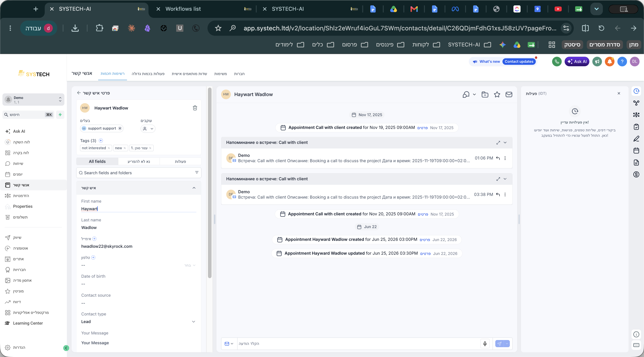Click folder icon in conversation header

[x=485, y=94]
